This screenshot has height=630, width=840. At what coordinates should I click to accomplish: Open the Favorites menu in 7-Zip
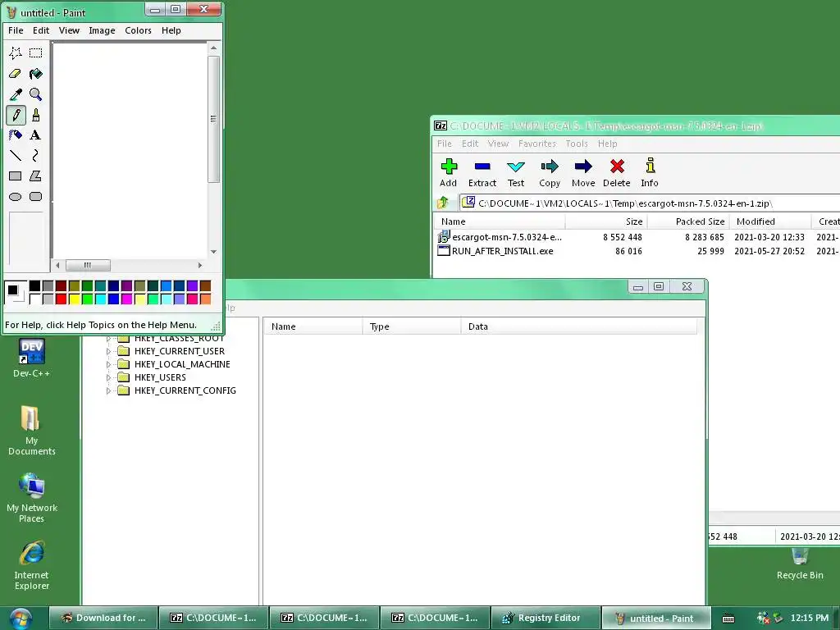(x=537, y=144)
